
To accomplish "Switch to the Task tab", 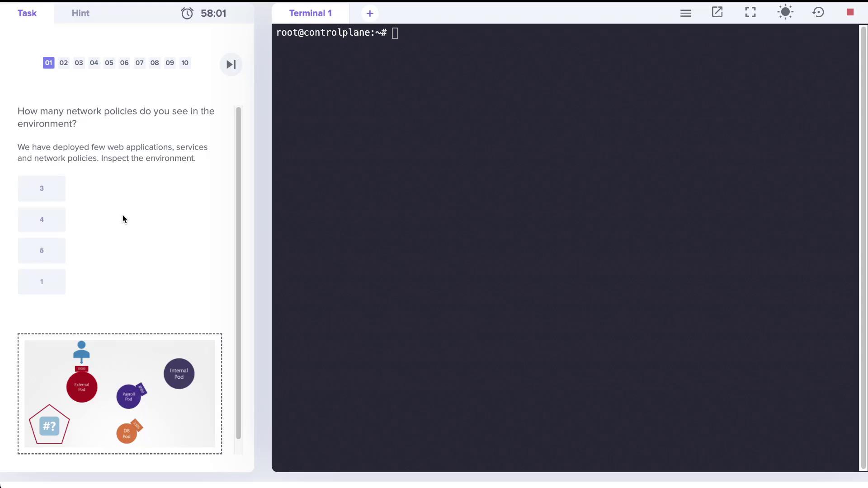I will coord(27,13).
